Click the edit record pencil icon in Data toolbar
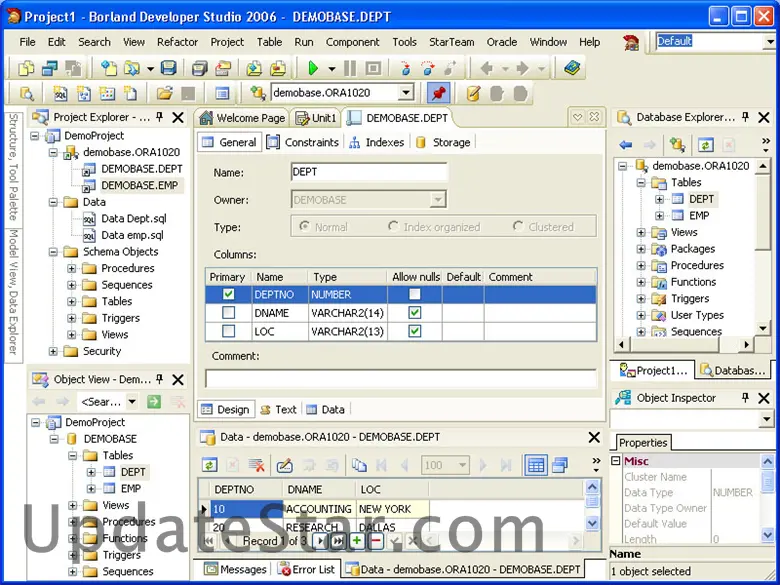The width and height of the screenshot is (780, 585). tap(284, 465)
